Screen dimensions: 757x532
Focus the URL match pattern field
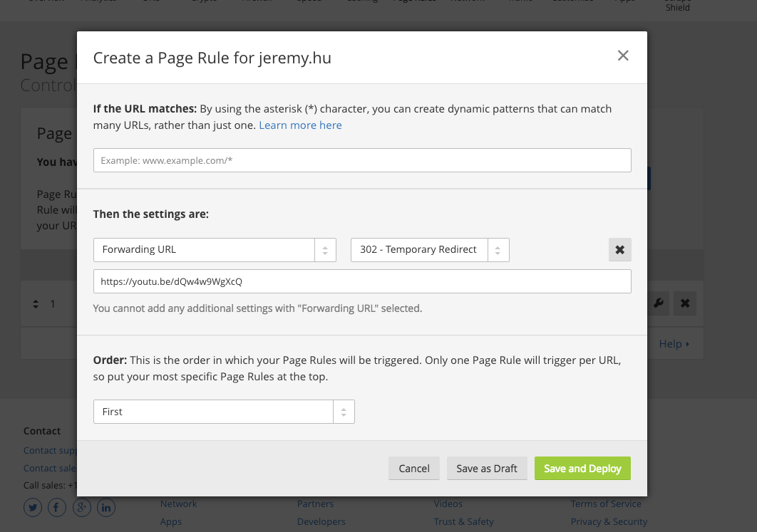coord(362,160)
